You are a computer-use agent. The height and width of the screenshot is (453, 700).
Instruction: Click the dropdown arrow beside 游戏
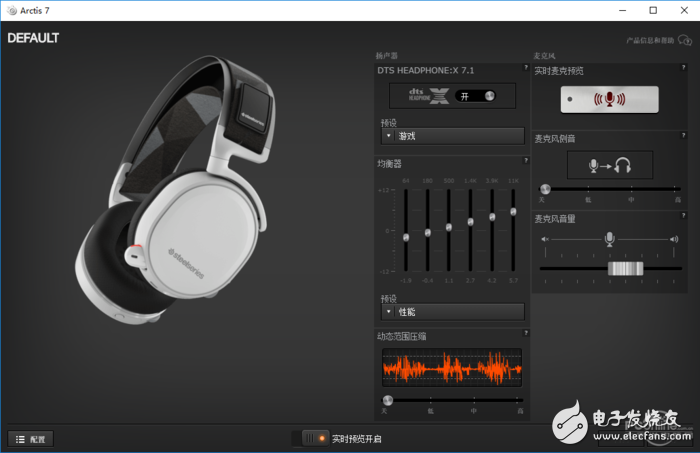pyautogui.click(x=388, y=136)
